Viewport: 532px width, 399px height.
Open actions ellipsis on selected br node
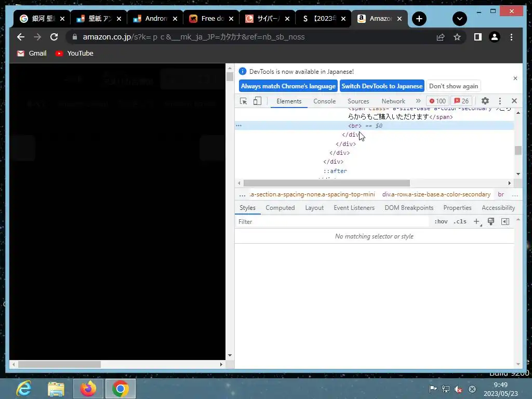238,126
